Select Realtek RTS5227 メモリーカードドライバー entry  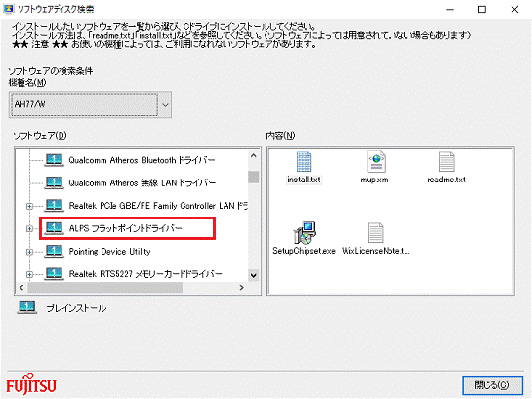(x=145, y=274)
